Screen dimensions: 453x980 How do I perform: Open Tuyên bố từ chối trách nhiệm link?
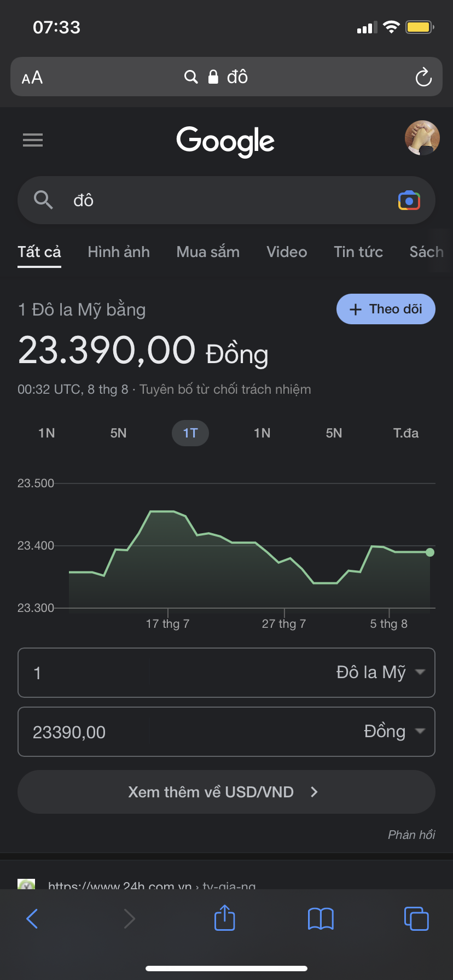(x=225, y=389)
